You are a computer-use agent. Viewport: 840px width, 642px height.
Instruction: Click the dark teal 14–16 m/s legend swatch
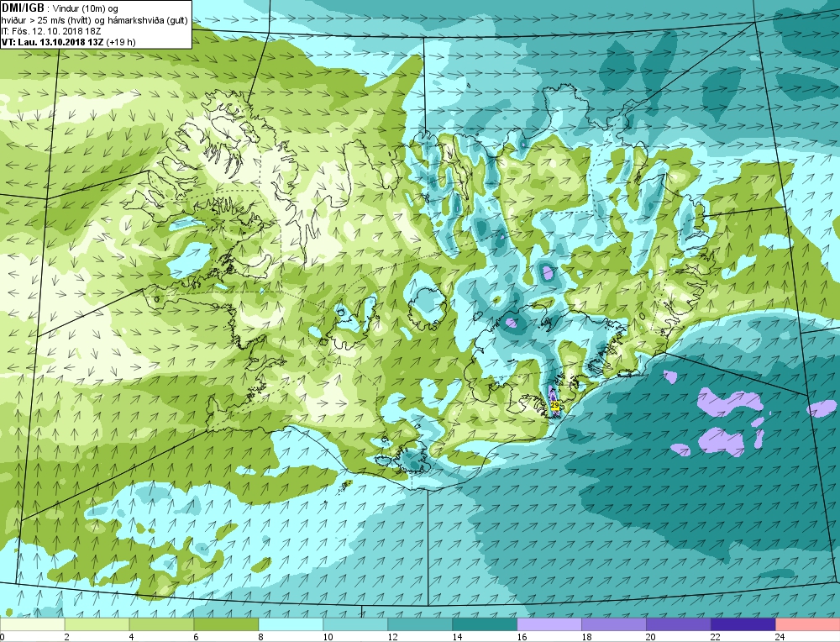[x=485, y=624]
